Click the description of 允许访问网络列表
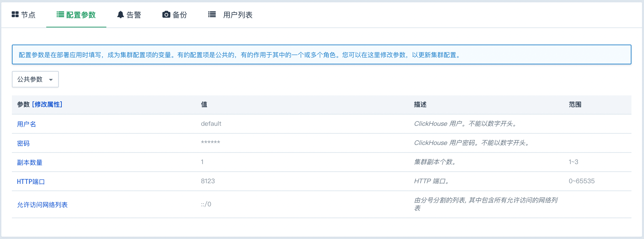The height and width of the screenshot is (239, 644). [x=486, y=204]
